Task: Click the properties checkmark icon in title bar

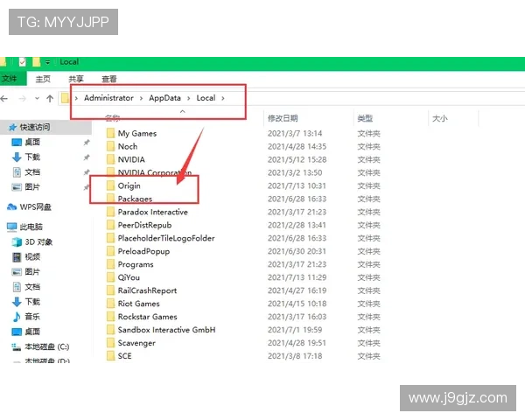Action: (22, 62)
